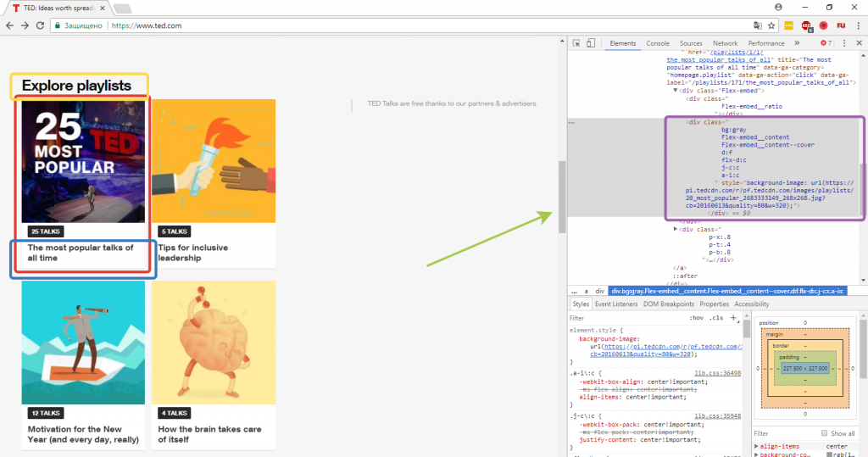The image size is (868, 457).
Task: Expand the div with p-x:.8 class
Action: [676, 229]
